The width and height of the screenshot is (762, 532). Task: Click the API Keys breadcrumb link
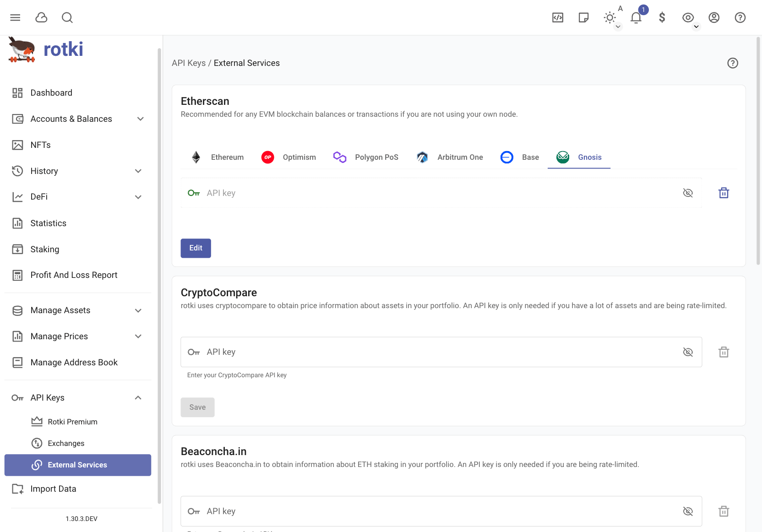pos(189,63)
